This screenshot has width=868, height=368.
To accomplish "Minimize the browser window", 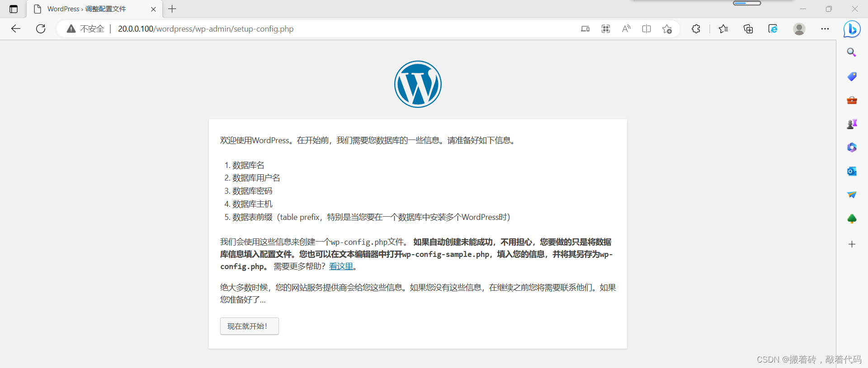I will tap(803, 9).
